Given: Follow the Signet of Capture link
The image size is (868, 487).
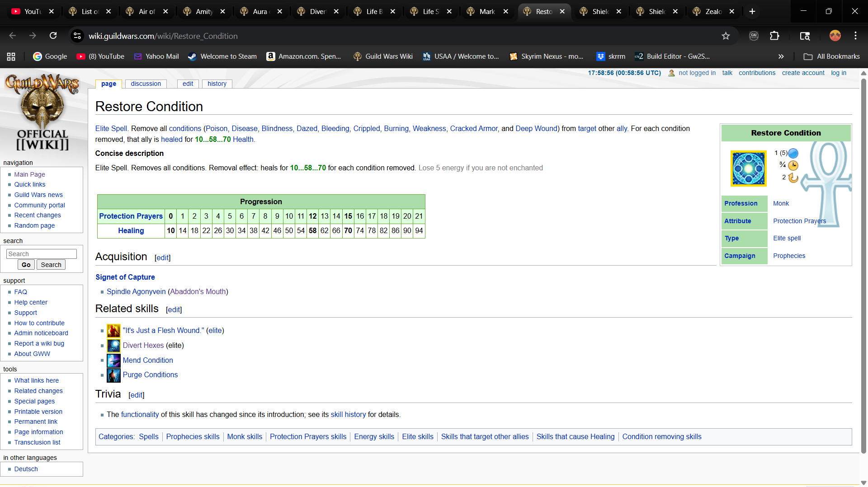Looking at the screenshot, I should tap(125, 277).
